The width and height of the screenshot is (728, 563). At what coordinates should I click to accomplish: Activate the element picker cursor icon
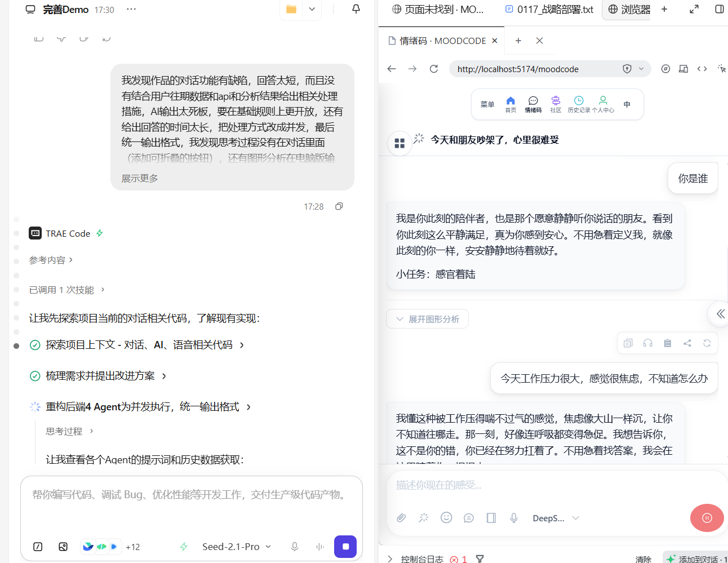721,69
